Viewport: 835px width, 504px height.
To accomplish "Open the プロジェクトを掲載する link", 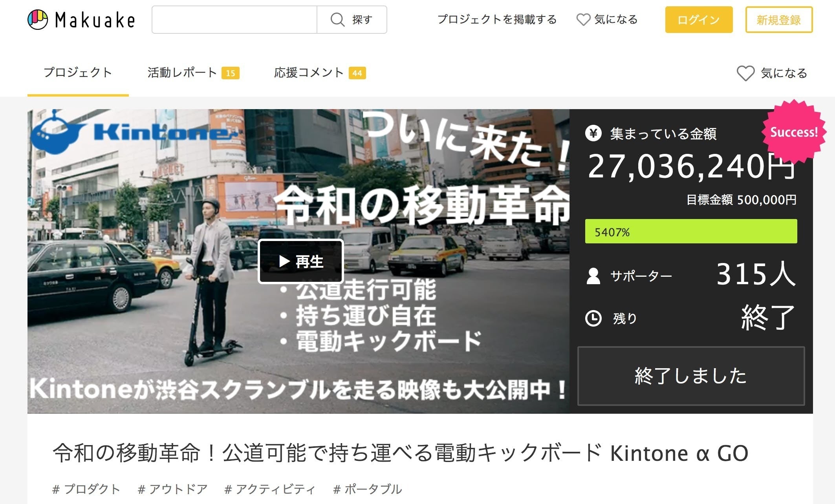I will click(497, 19).
